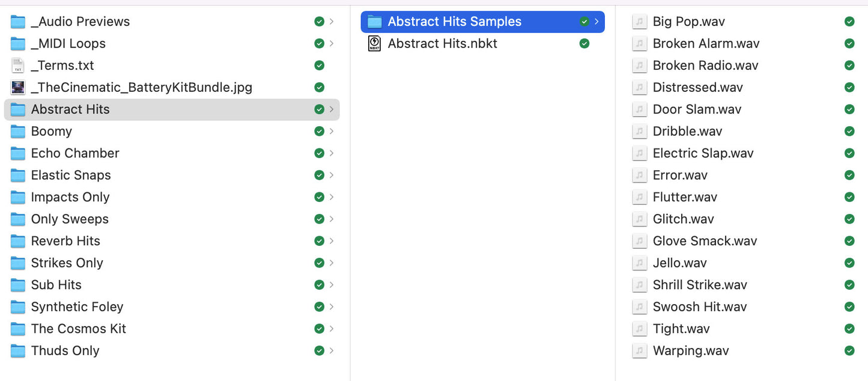868x381 pixels.
Task: Select the Warping.wav audio file icon
Action: point(640,351)
